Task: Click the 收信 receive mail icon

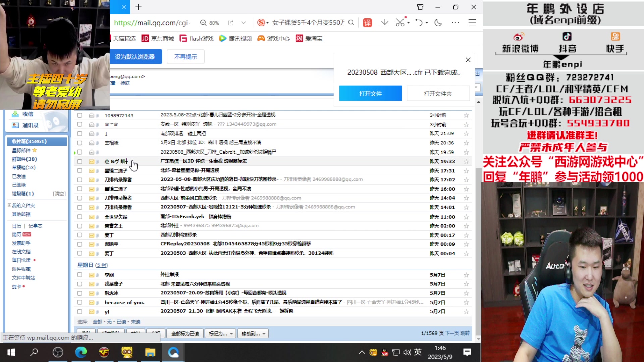Action: (x=15, y=114)
